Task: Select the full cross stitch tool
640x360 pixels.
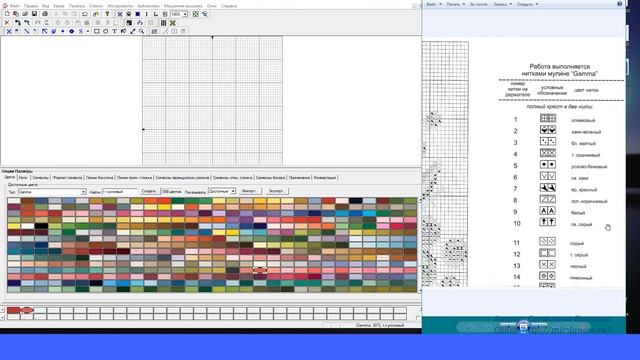Action: point(9,31)
